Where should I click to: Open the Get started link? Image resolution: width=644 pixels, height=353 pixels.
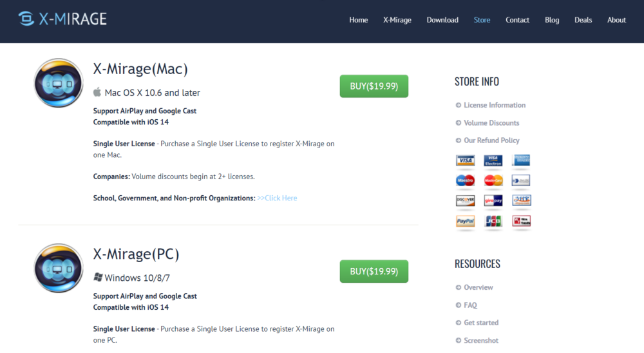pos(481,323)
